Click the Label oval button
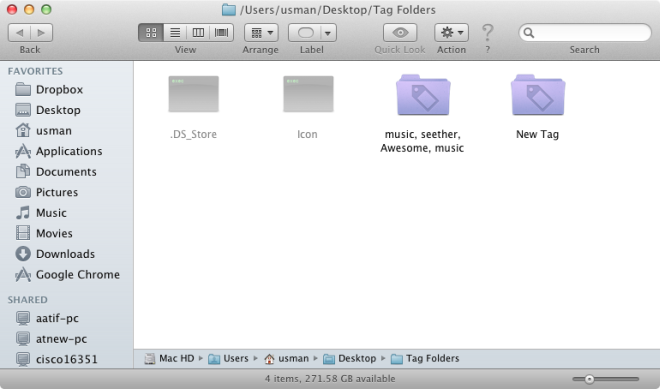 (305, 32)
